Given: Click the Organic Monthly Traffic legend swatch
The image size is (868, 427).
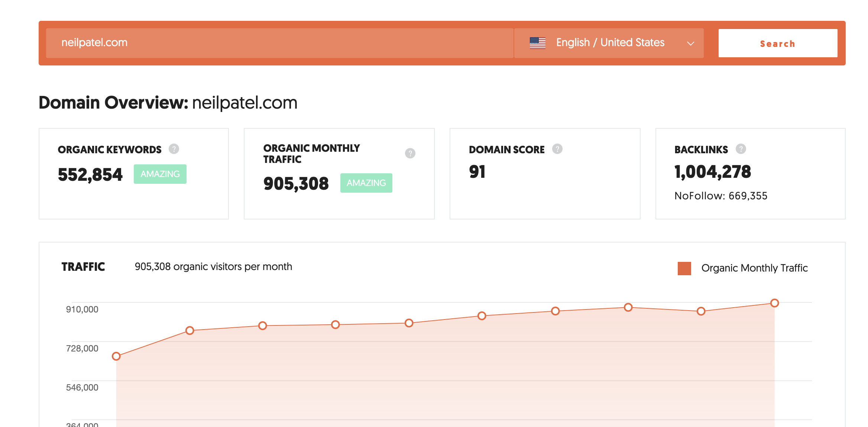Looking at the screenshot, I should click(684, 268).
